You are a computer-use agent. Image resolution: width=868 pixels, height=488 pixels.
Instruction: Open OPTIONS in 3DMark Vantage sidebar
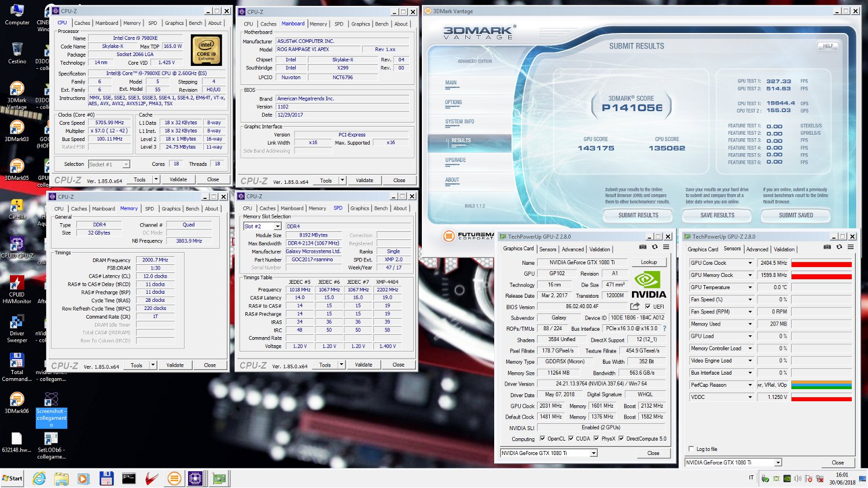click(x=453, y=102)
